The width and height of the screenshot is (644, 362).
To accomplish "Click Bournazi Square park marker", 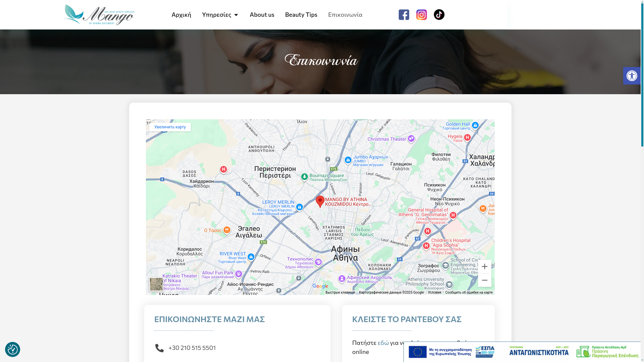I will [304, 177].
